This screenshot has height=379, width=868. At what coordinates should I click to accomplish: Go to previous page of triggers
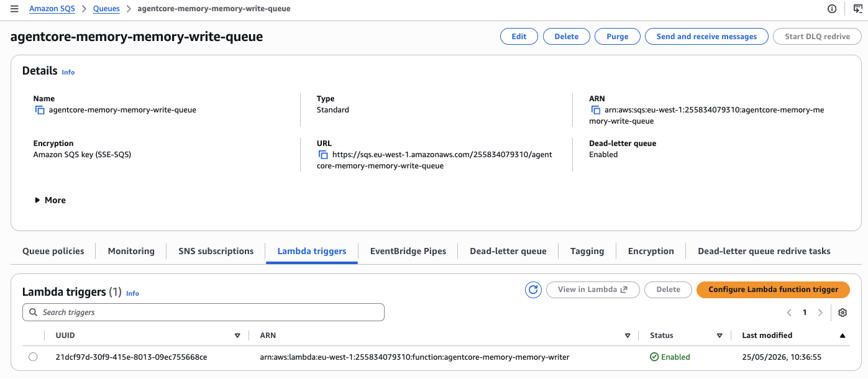(x=789, y=313)
